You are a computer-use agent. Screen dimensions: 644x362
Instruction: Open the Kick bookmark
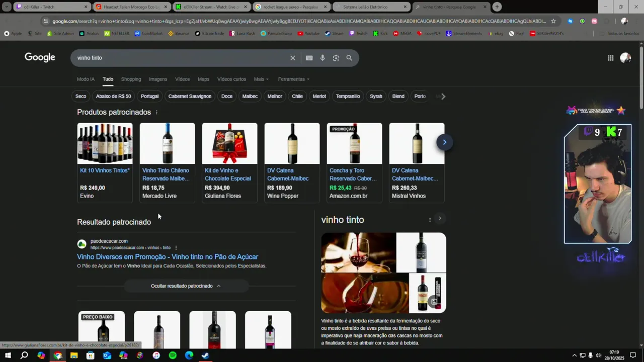click(380, 34)
